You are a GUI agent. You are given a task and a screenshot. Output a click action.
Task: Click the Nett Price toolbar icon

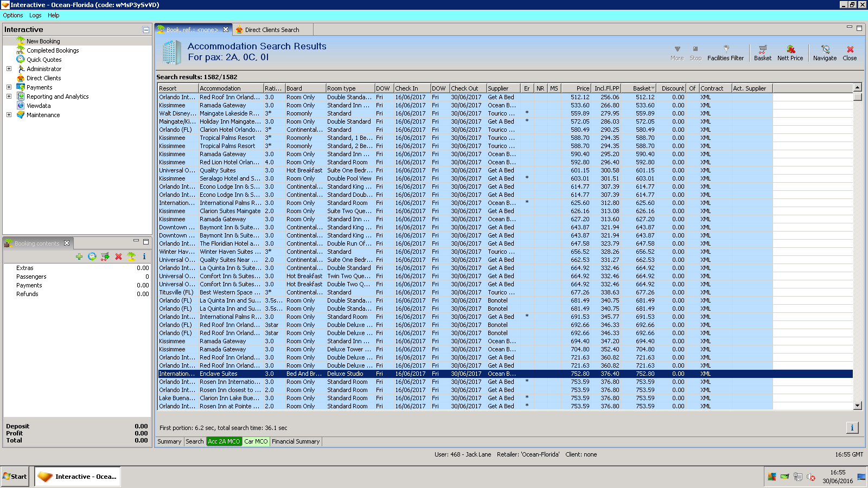[x=790, y=50]
